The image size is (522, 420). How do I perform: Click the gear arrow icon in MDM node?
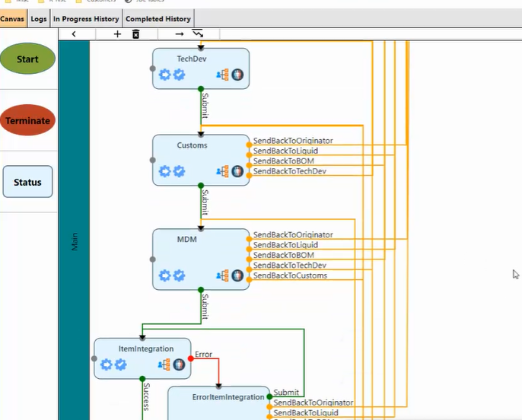[x=164, y=275]
